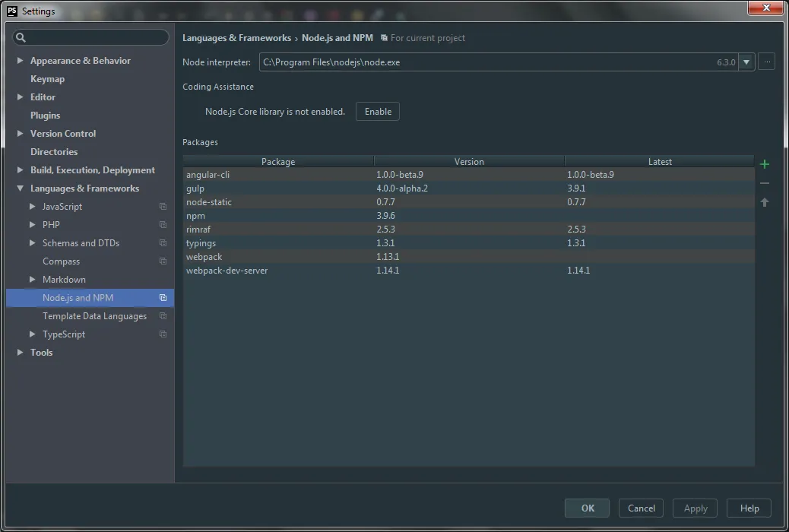Expand the TypeScript node

[32, 334]
